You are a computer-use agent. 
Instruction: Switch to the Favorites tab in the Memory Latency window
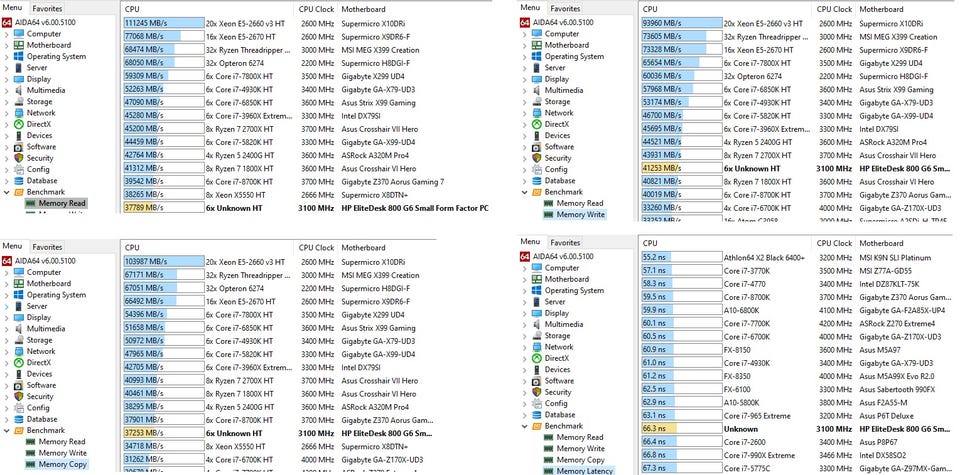click(x=565, y=242)
